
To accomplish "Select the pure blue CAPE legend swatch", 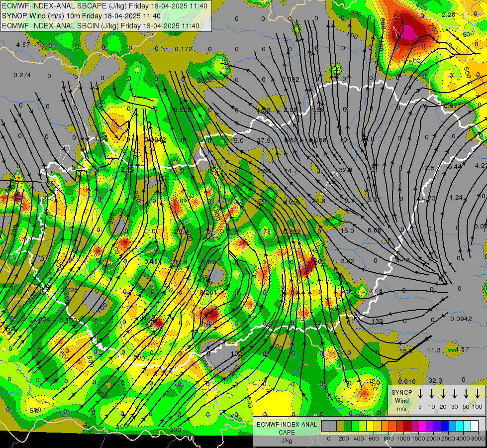I will click(445, 426).
